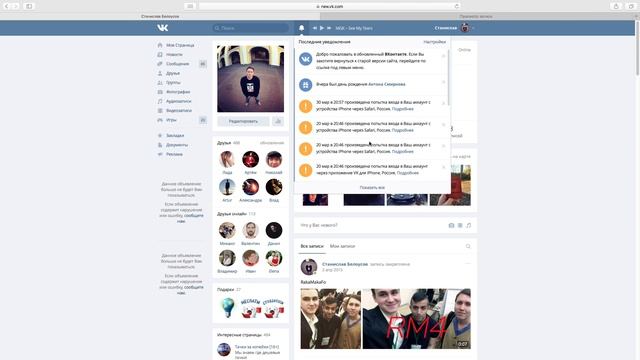Screen dimensions: 640x360
Task: Search the wall with the magnifier icon
Action: tap(468, 246)
